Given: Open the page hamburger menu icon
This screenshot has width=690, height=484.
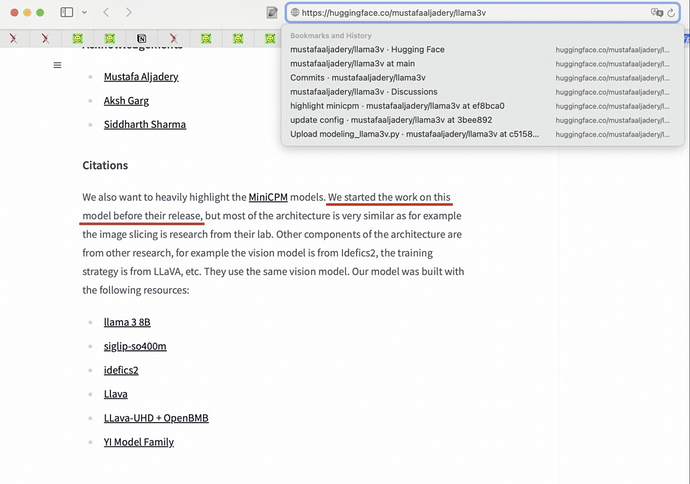Looking at the screenshot, I should click(x=57, y=65).
